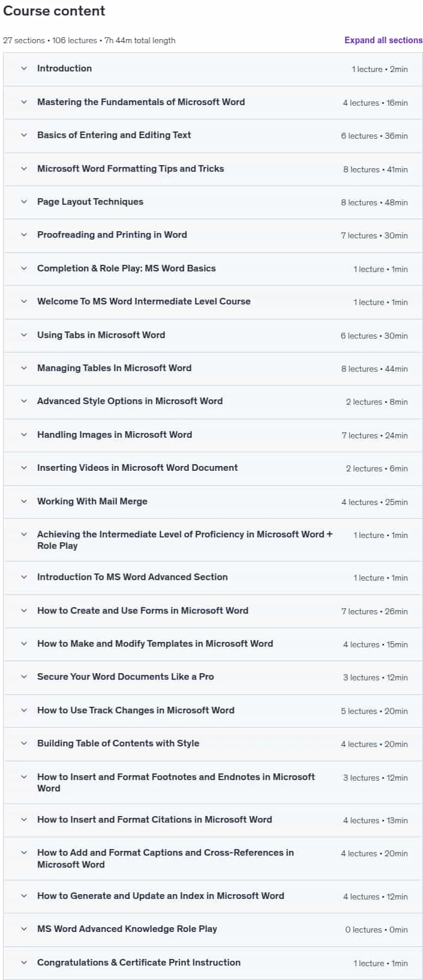This screenshot has width=423, height=980.
Task: Expand Handling Images in Microsoft Word chevron
Action: [24, 435]
